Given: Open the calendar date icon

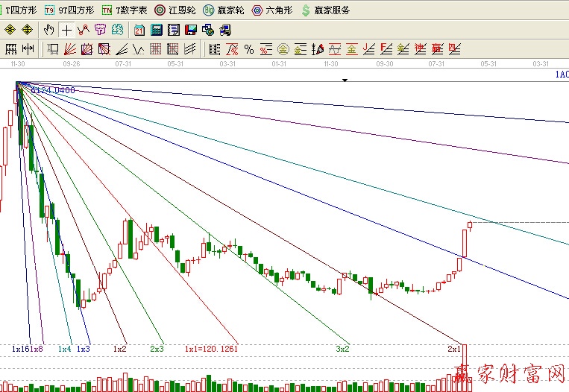Looking at the screenshot, I should click(x=139, y=30).
